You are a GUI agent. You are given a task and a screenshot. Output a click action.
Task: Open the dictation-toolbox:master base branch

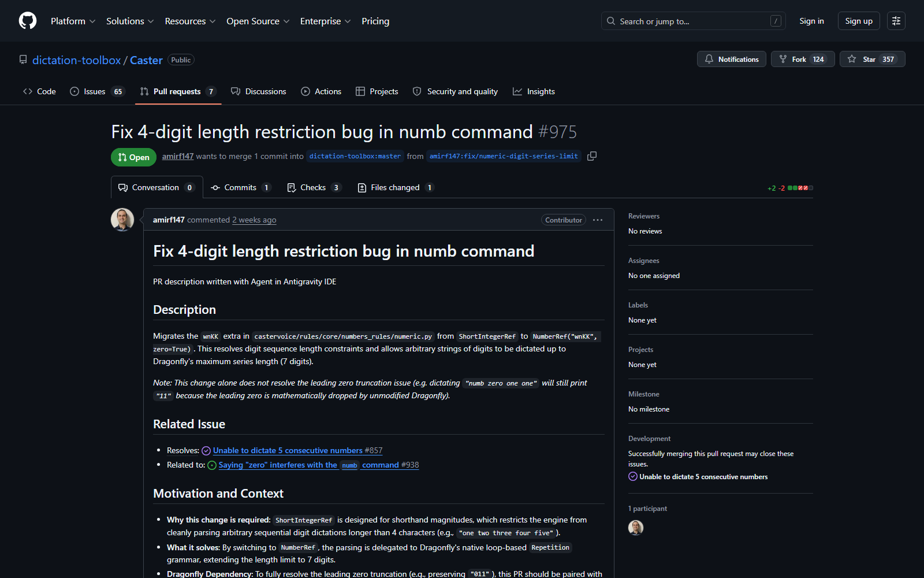coord(355,156)
